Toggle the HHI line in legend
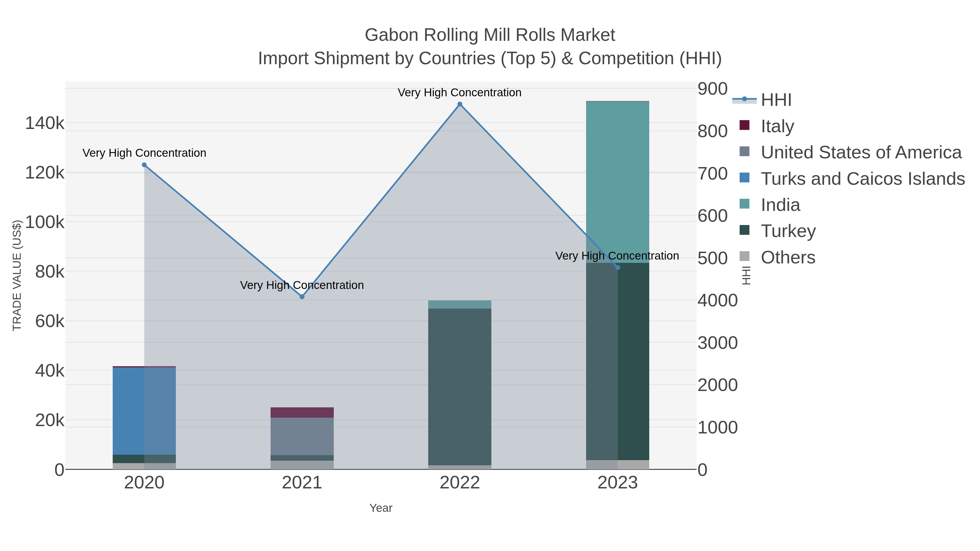Image resolution: width=980 pixels, height=551 pixels. pyautogui.click(x=762, y=100)
